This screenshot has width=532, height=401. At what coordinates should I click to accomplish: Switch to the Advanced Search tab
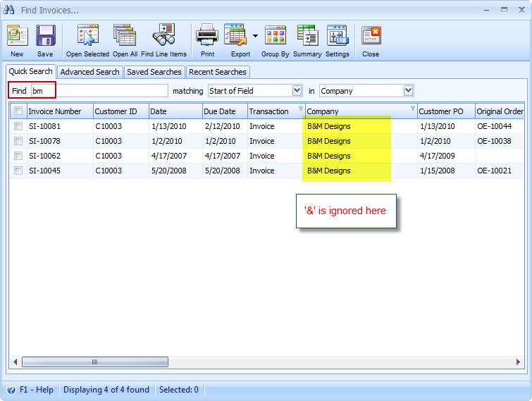[x=89, y=72]
